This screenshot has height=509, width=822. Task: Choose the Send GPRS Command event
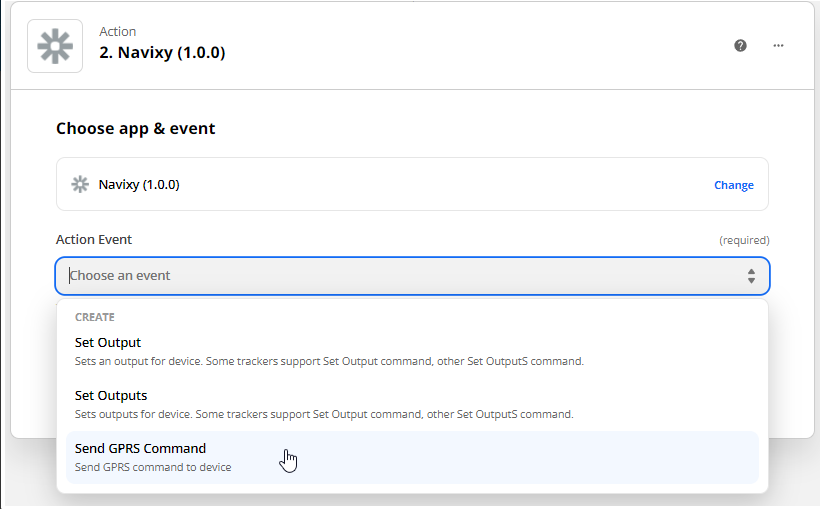pos(413,458)
